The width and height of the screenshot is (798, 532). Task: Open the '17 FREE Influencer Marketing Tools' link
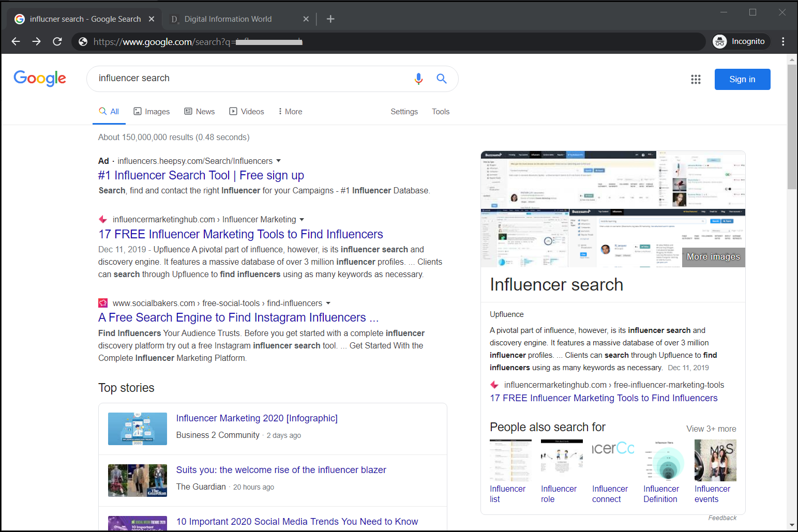(240, 234)
